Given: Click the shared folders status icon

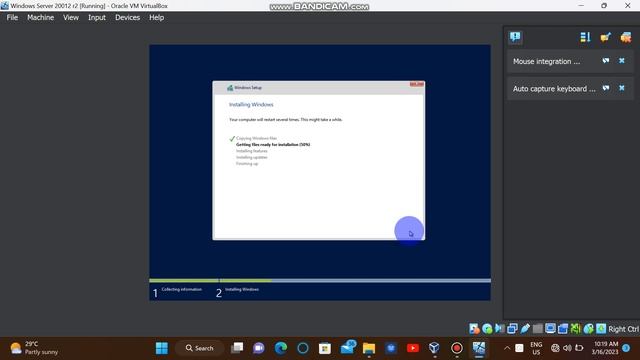Looking at the screenshot, I should [x=538, y=329].
